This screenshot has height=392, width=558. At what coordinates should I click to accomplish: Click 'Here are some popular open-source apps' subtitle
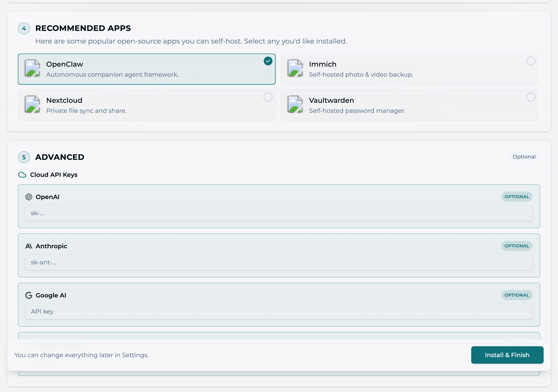(x=191, y=41)
